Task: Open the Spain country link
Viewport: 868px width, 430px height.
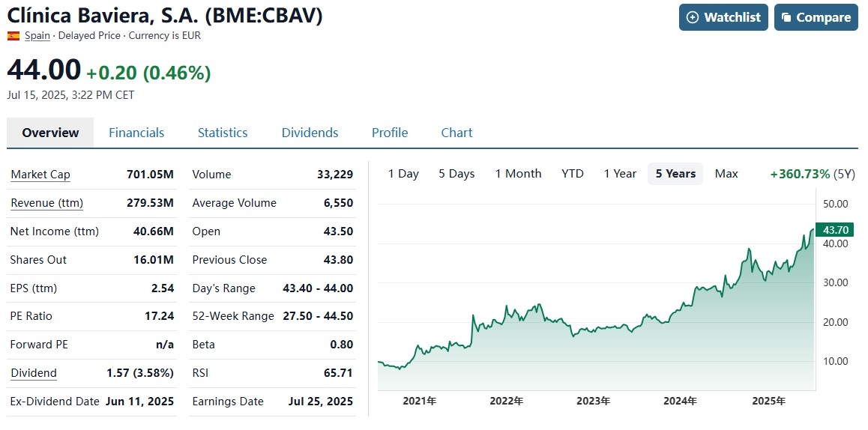Action: (37, 36)
